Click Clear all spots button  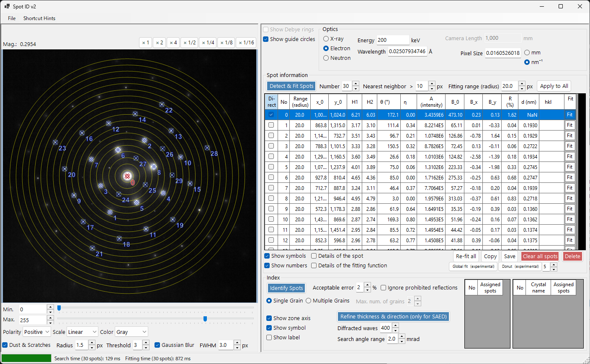pyautogui.click(x=540, y=256)
